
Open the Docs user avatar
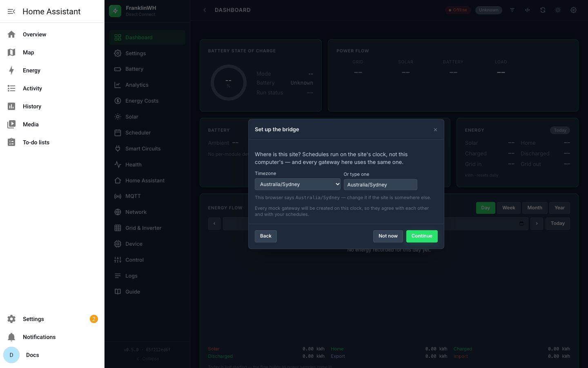tap(11, 355)
